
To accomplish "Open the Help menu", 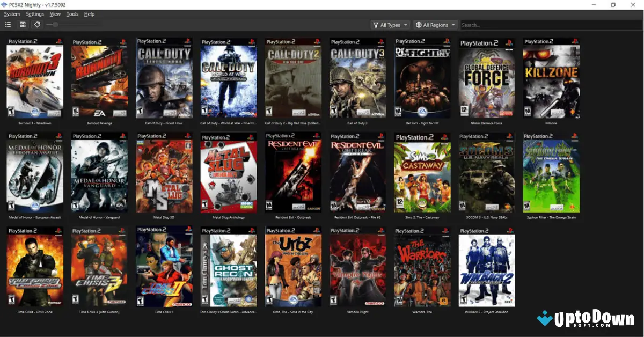I will tap(89, 14).
